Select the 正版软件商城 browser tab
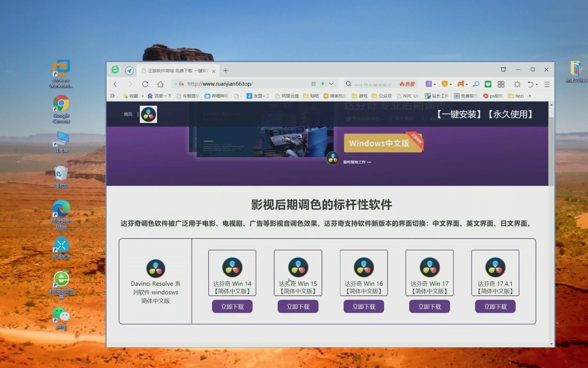This screenshot has width=588, height=368. (178, 71)
